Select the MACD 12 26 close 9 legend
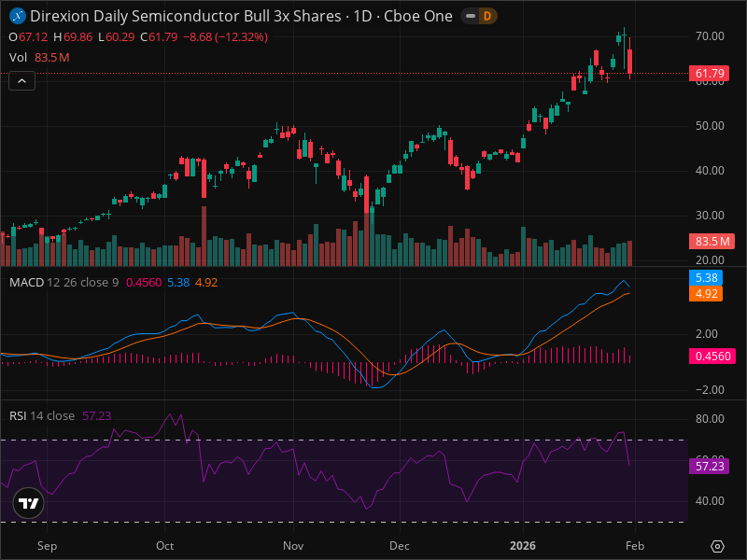The image size is (747, 560). click(63, 283)
